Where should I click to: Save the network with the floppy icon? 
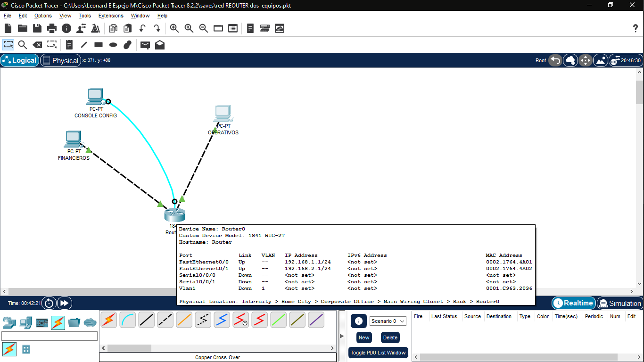(x=37, y=28)
